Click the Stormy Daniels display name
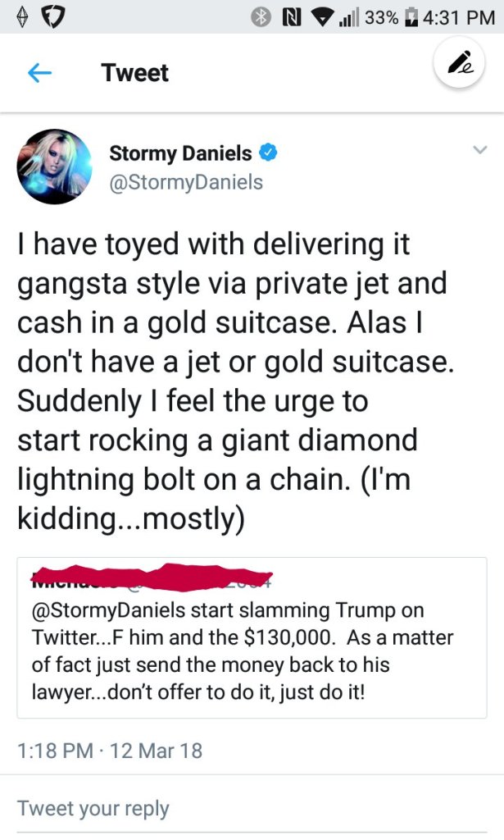Image resolution: width=504 pixels, height=840 pixels. pyautogui.click(x=180, y=153)
